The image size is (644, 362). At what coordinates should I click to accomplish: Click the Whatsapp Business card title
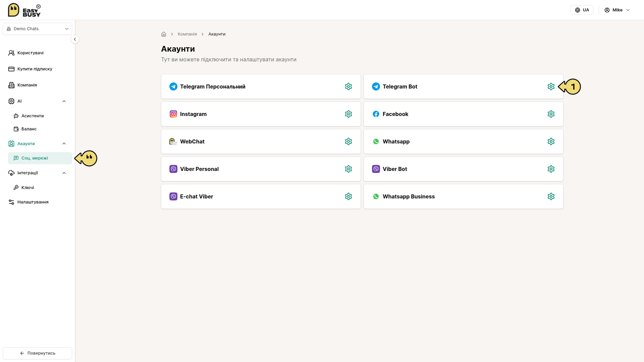tap(409, 196)
